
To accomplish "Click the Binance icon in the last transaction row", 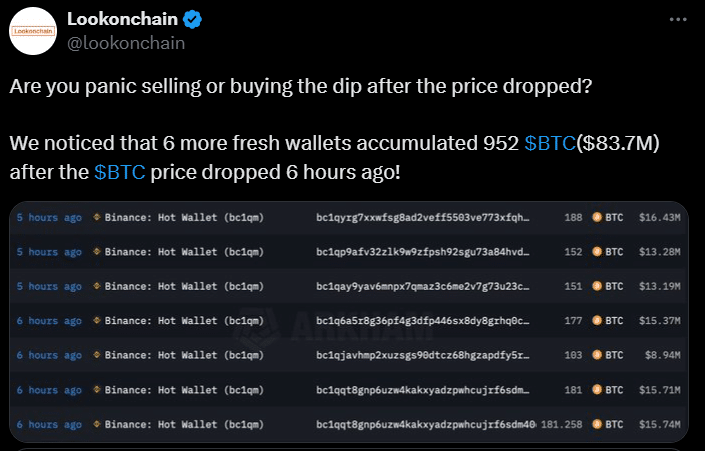I will [x=96, y=424].
